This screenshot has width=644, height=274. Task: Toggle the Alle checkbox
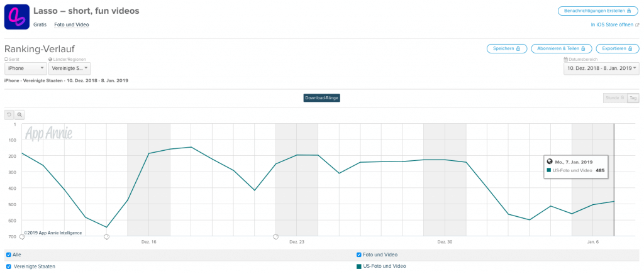(9, 255)
